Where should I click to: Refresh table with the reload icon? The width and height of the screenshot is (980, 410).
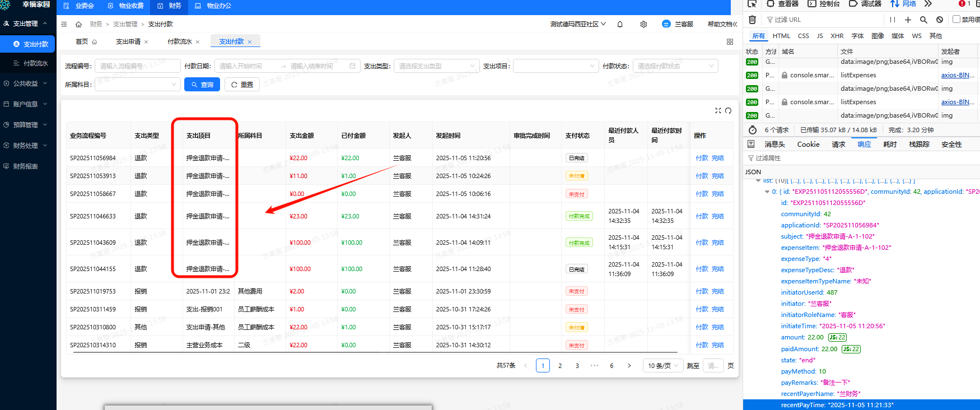tap(729, 110)
